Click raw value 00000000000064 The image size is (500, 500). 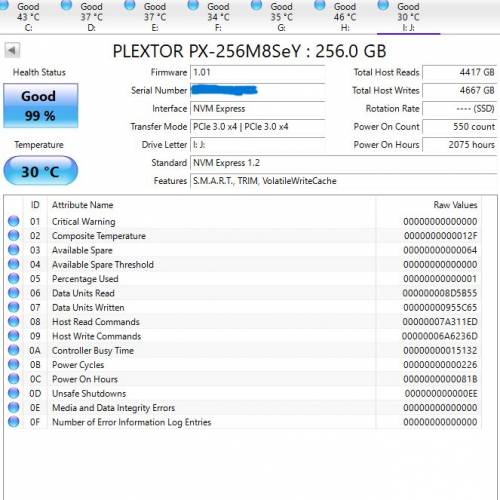coord(440,250)
